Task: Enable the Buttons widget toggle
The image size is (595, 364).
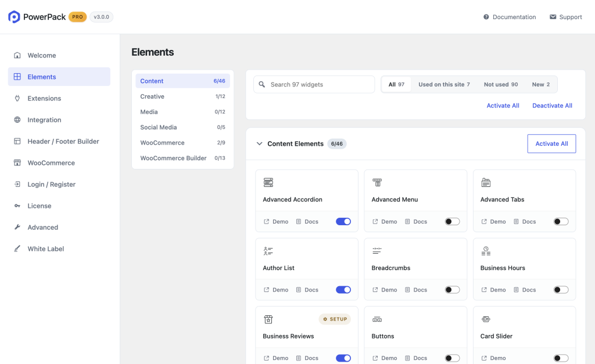Action: tap(452, 358)
